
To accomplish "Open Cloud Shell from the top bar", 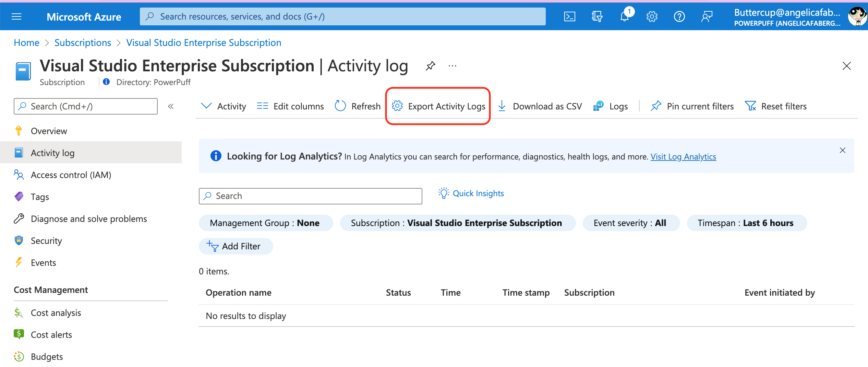I will [x=569, y=16].
